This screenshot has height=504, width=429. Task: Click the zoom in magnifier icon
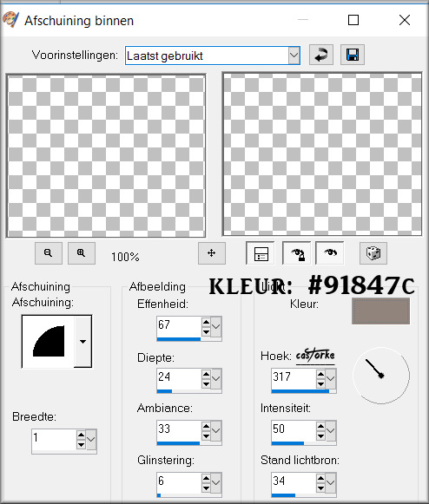82,253
